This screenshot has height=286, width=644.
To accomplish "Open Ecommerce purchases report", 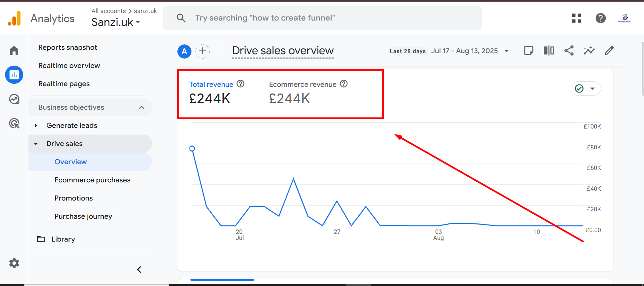I will click(x=92, y=180).
